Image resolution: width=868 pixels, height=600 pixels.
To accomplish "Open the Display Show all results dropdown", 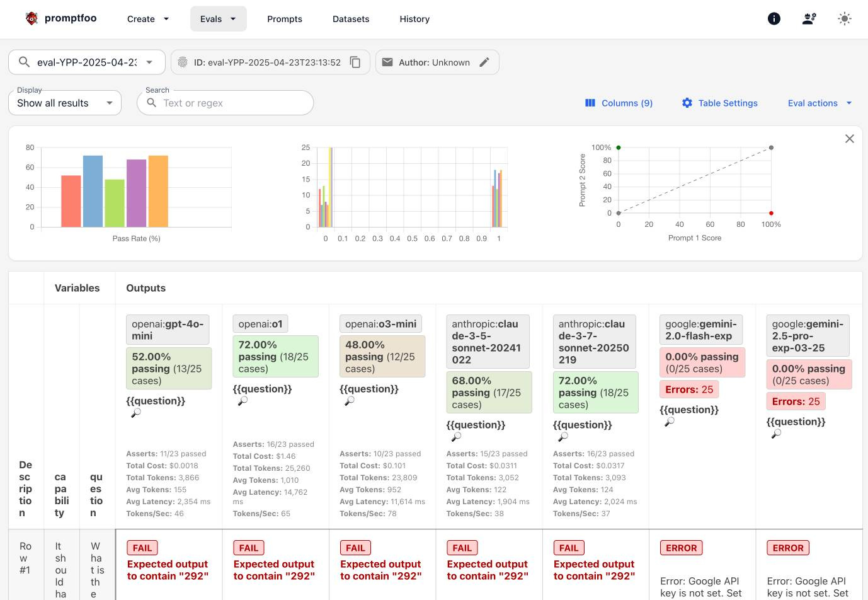I will click(64, 103).
